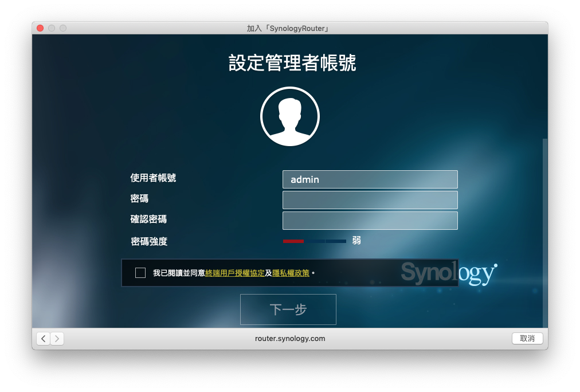Screen dimensions: 580x392
Task: Click the password strength meter bar
Action: point(315,241)
